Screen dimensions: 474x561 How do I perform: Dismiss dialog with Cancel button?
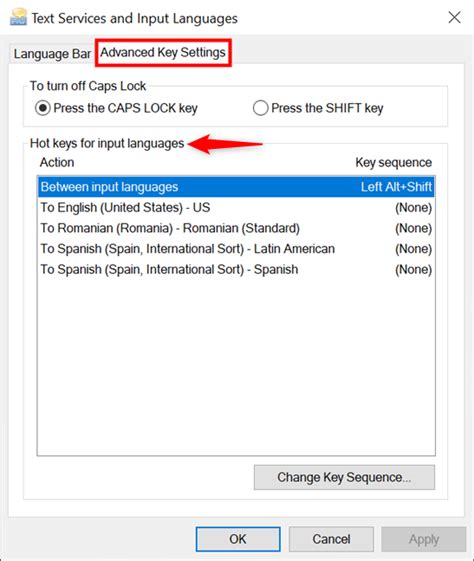coord(331,539)
